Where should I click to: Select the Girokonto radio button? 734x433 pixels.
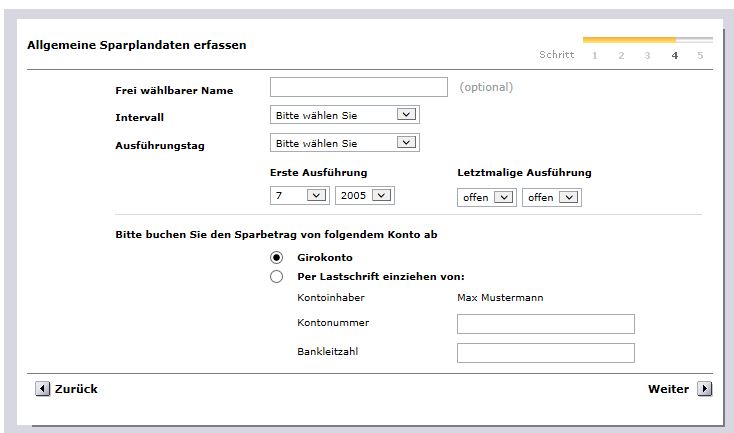coord(277,258)
